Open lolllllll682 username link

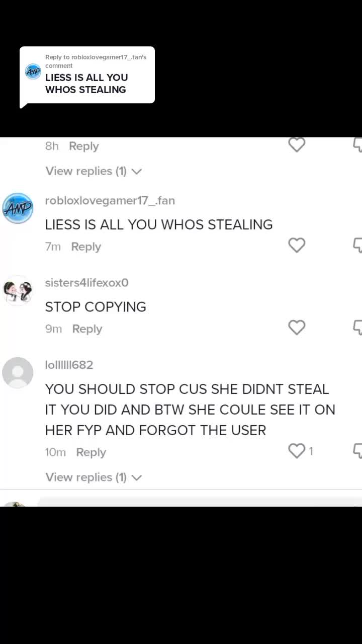tap(69, 365)
